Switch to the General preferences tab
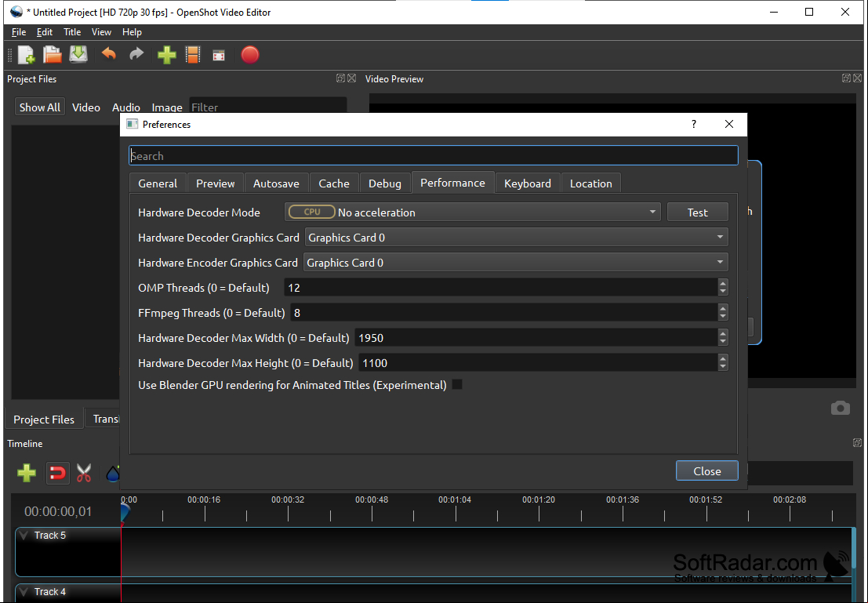868x603 pixels. point(158,183)
